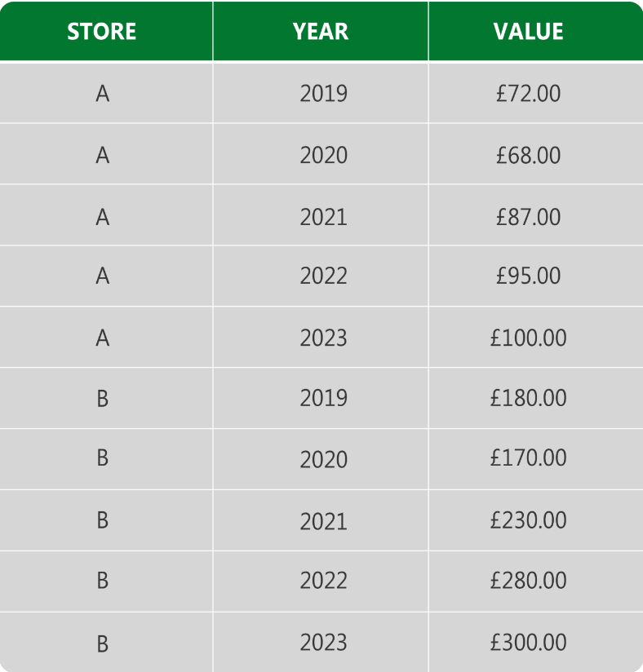643x672 pixels.
Task: Select the £72.00 value cell
Action: [x=528, y=93]
